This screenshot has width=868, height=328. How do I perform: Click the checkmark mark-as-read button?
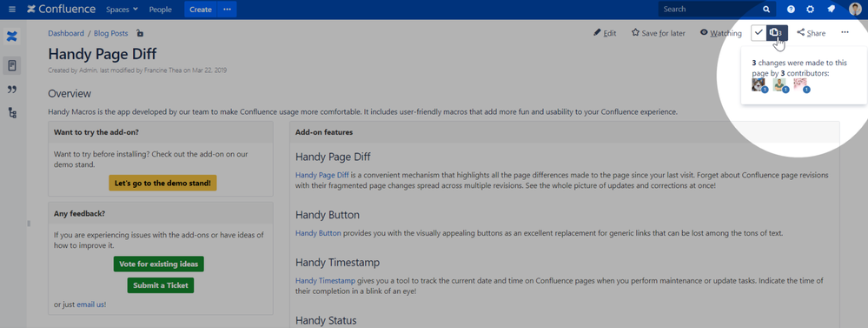(759, 33)
